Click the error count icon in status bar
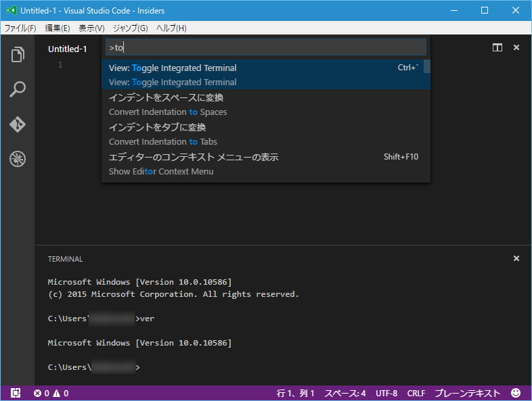The image size is (532, 401). pyautogui.click(x=37, y=393)
